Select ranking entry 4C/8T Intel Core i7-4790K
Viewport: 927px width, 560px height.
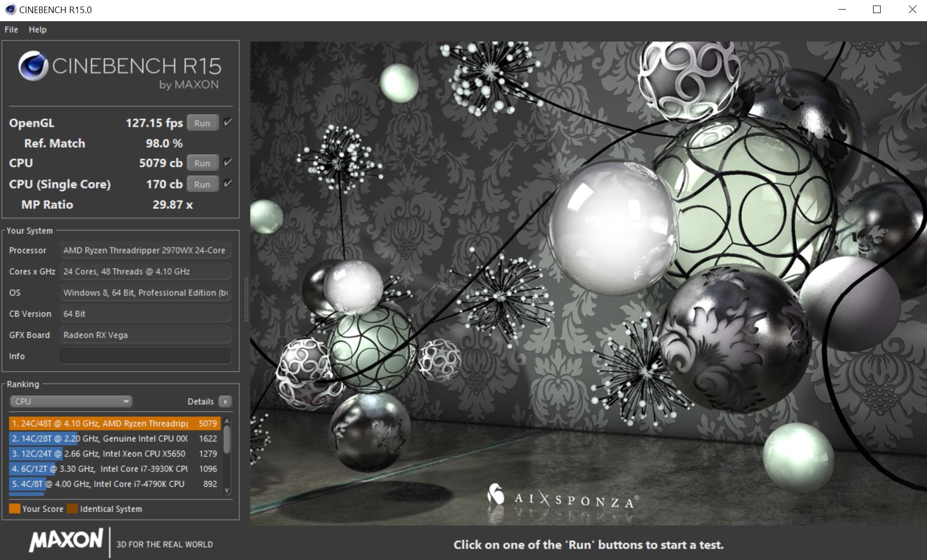click(115, 484)
